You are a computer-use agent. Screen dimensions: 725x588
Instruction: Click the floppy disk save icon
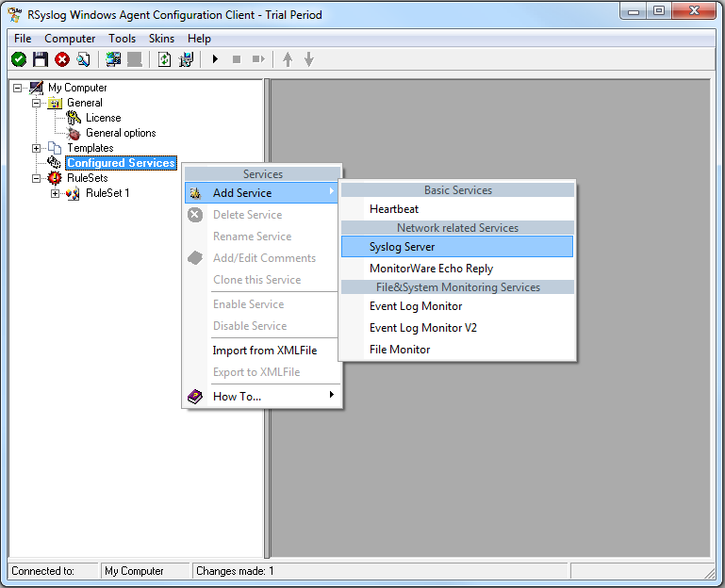(41, 59)
